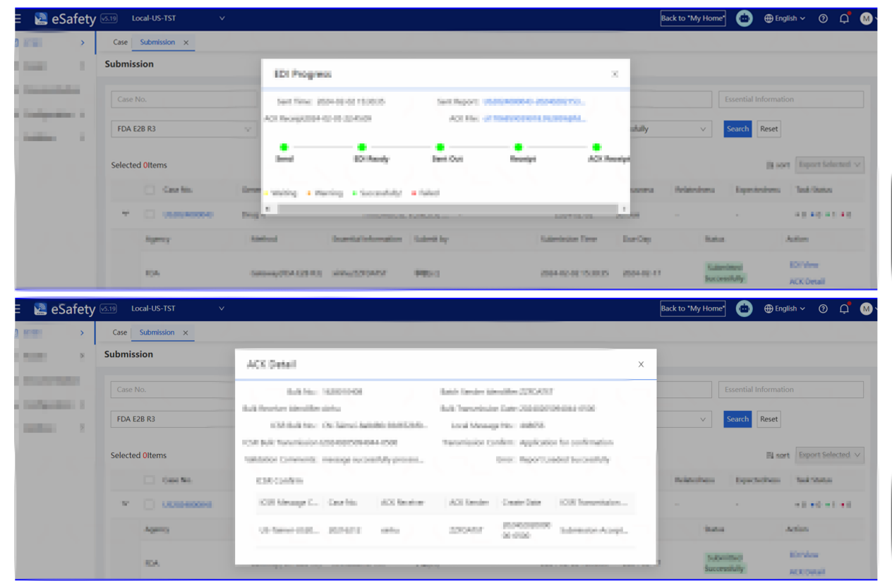The height and width of the screenshot is (588, 892).
Task: Click Reset button in ACK Detail screenshot
Action: point(769,419)
